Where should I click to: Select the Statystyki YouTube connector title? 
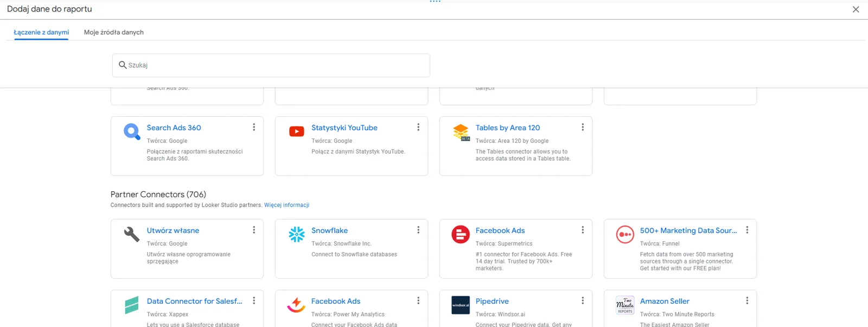pyautogui.click(x=344, y=128)
